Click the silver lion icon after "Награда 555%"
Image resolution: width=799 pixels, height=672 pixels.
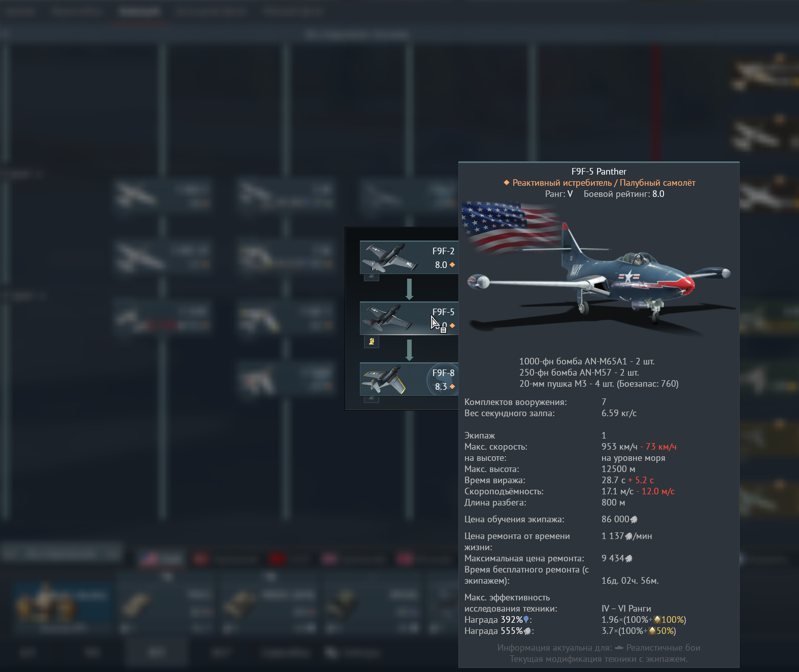tap(527, 631)
